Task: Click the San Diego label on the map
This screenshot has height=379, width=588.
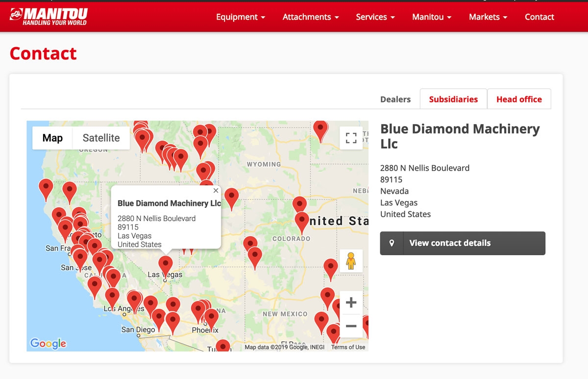Action: click(138, 330)
